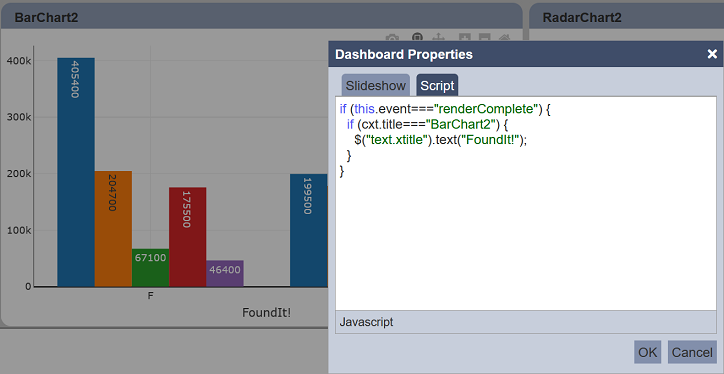Click the camera download-plot icon

point(392,37)
